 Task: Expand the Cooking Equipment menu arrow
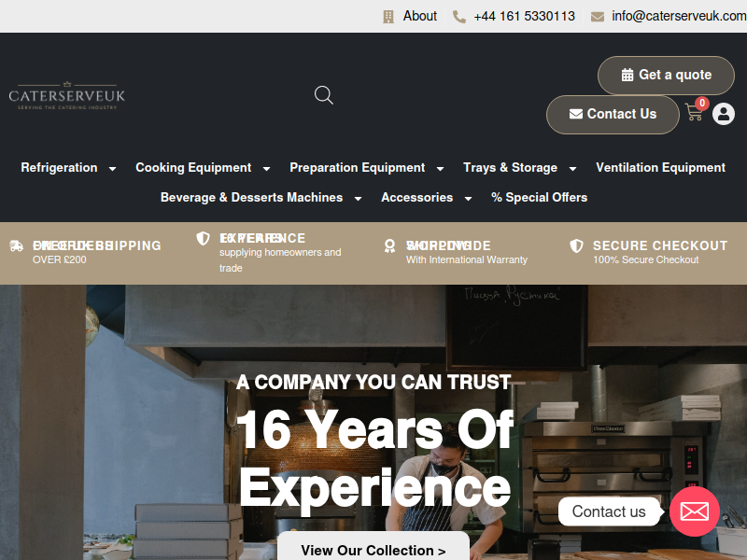tap(267, 169)
